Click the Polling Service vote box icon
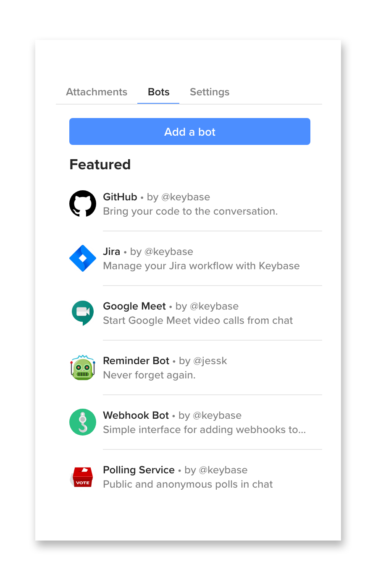Viewport: 378px width, 588px height. point(83,477)
